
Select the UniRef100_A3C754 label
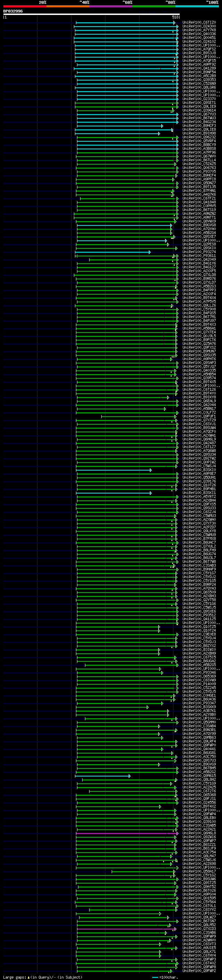click(199, 852)
